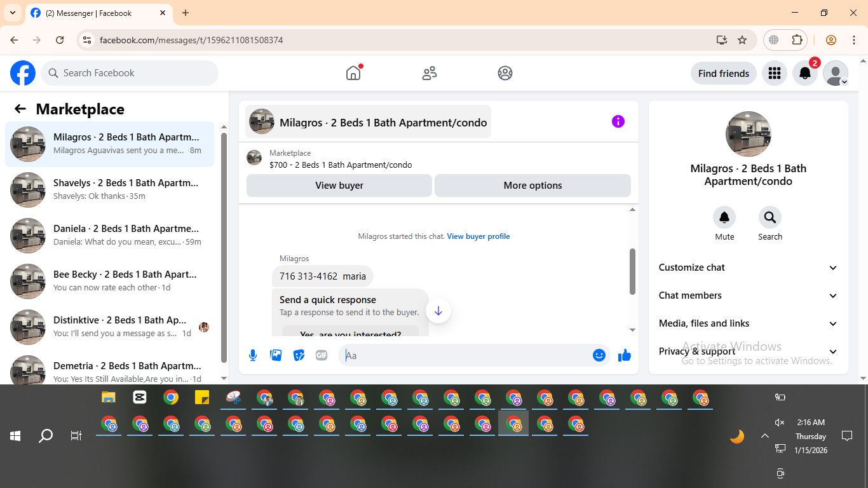Focus the Search Facebook field
868x488 pixels.
point(130,73)
